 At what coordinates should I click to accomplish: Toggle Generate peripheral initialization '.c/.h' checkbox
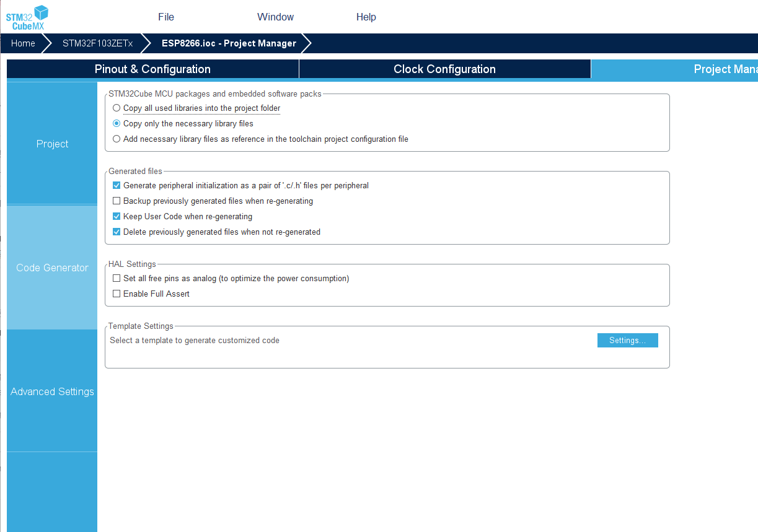[117, 185]
